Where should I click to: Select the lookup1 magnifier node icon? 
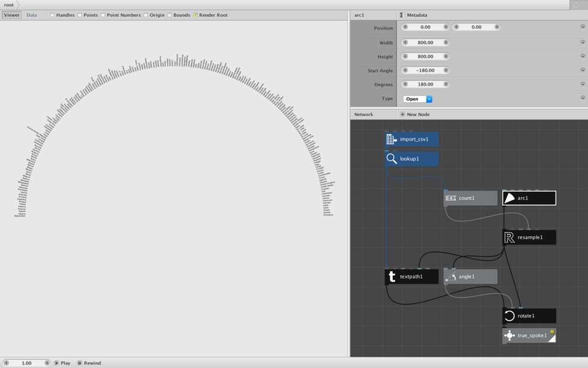tap(392, 159)
